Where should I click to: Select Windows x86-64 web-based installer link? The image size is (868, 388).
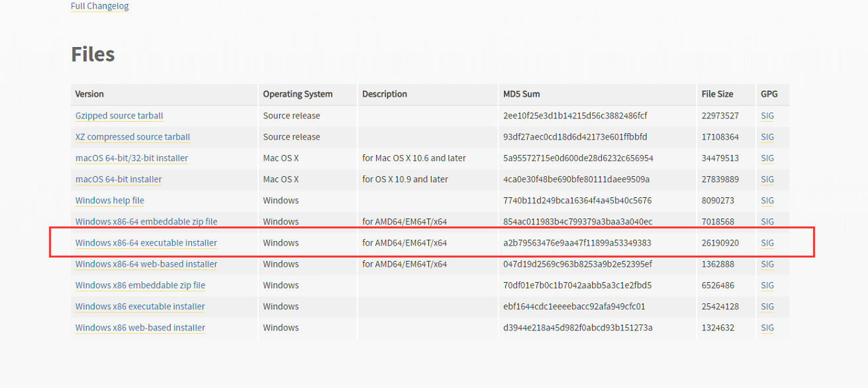point(146,264)
